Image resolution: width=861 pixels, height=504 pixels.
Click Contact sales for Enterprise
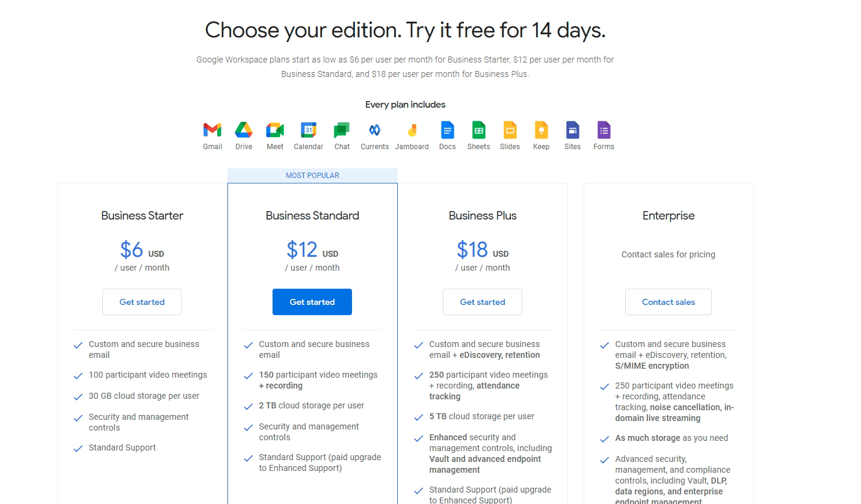click(668, 302)
